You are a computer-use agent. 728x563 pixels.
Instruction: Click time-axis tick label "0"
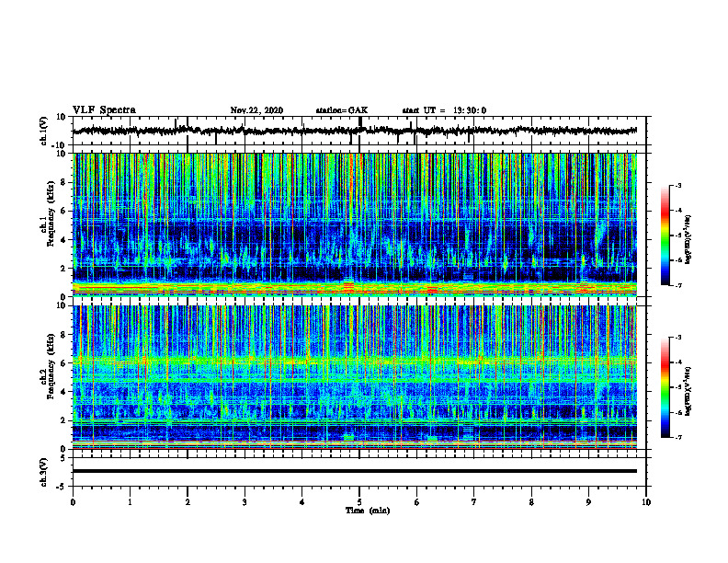pyautogui.click(x=73, y=502)
